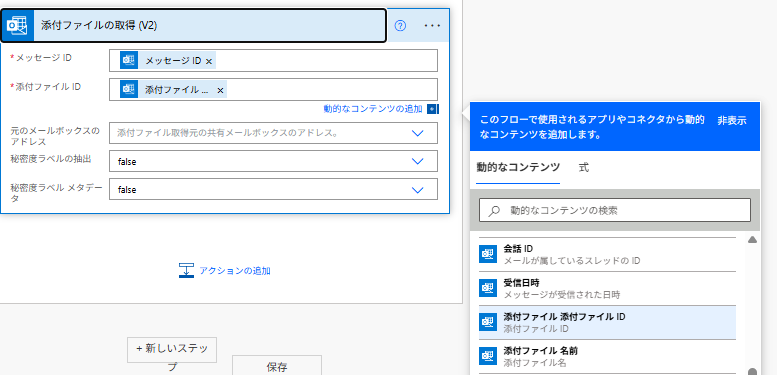This screenshot has height=375, width=777.
Task: Click the 添付ファイル token Outlook icon
Action: click(129, 89)
